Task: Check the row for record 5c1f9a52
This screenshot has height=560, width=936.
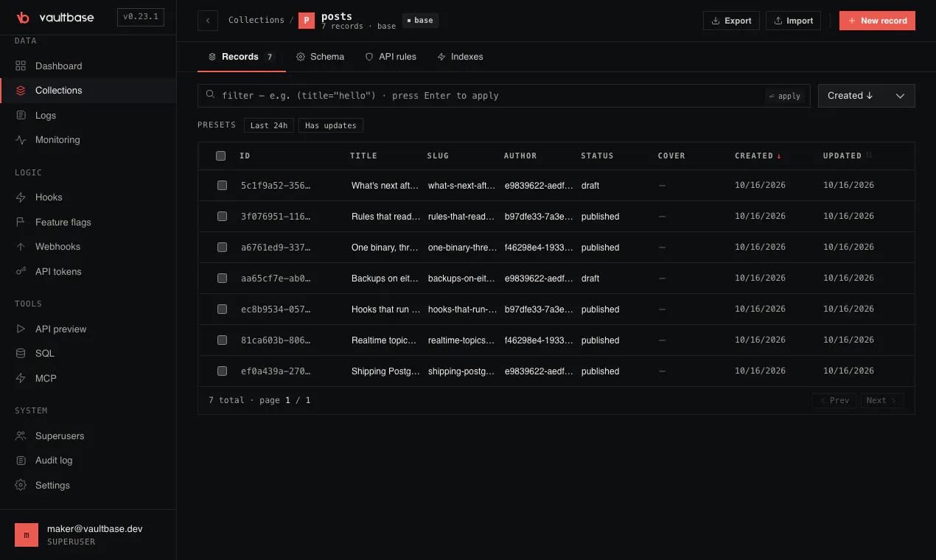Action: (x=222, y=186)
